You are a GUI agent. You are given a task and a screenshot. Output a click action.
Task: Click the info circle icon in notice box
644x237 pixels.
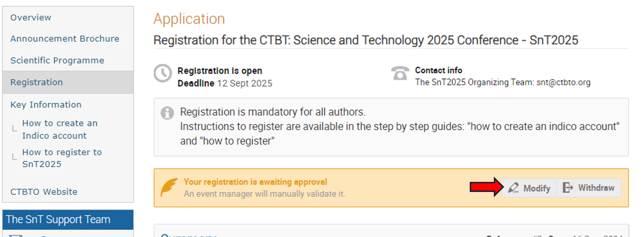[167, 113]
